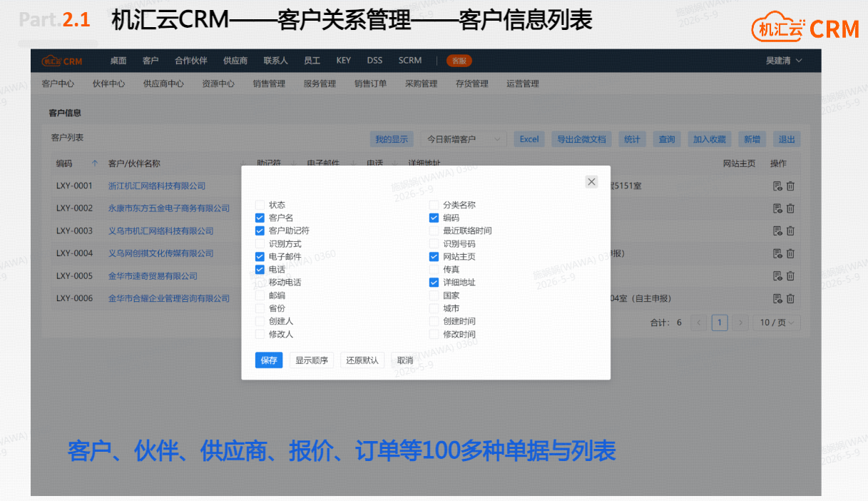Switch to 销售管理 tab
This screenshot has width=868, height=501.
(269, 83)
